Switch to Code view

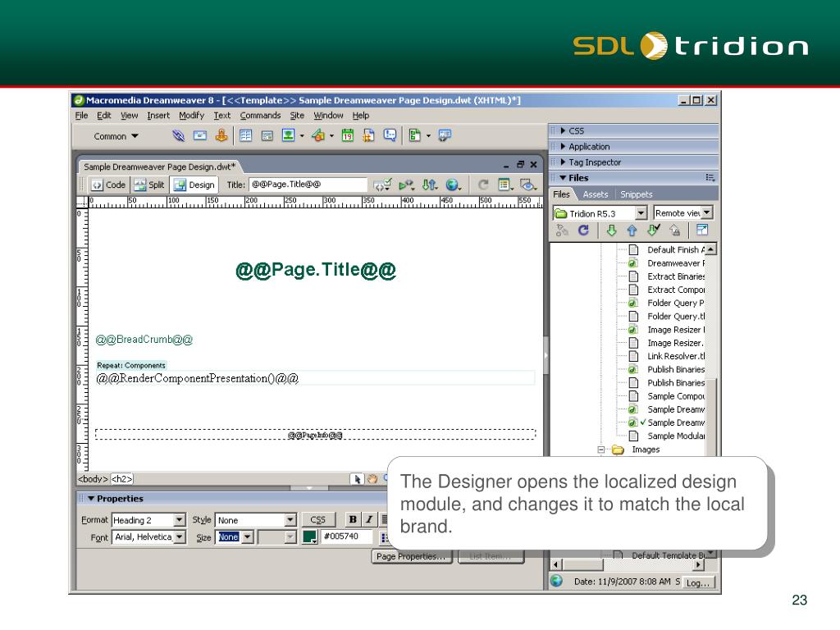coord(107,185)
